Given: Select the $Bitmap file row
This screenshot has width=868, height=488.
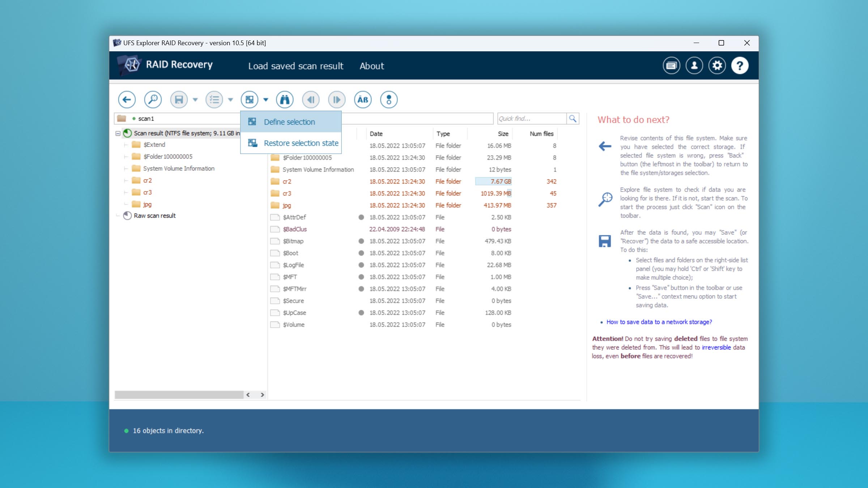Looking at the screenshot, I should click(414, 241).
